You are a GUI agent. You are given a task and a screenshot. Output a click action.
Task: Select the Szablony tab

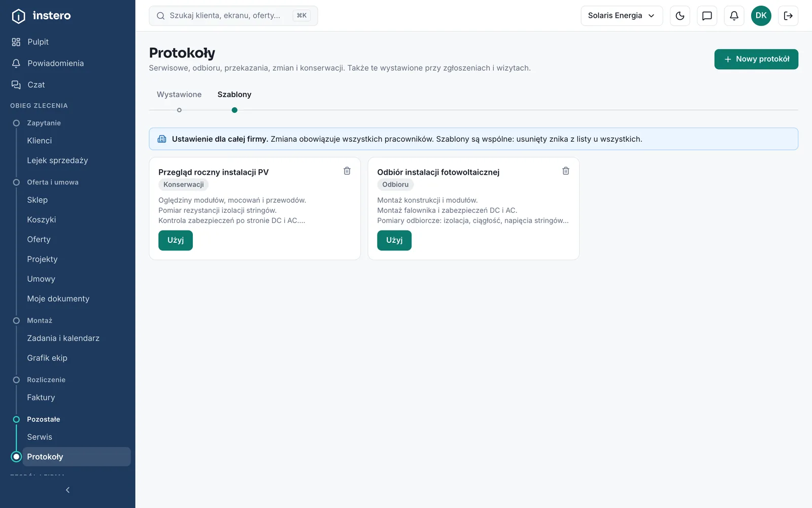tap(234, 94)
